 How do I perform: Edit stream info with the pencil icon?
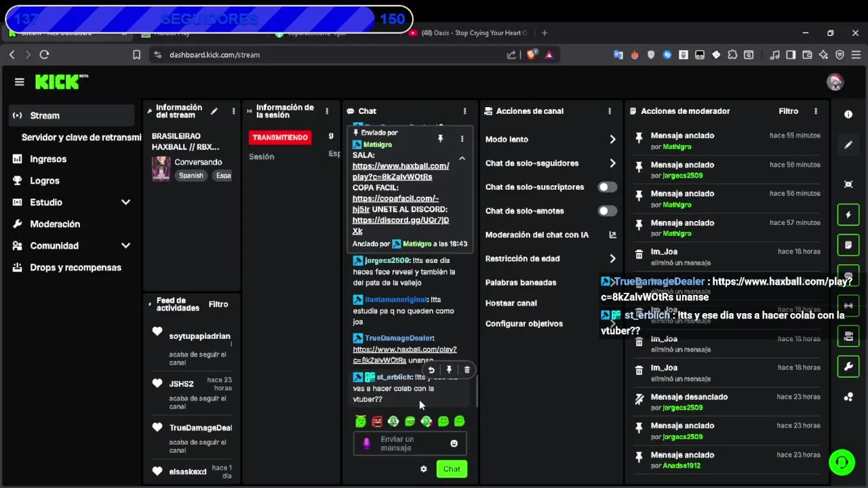tap(214, 111)
